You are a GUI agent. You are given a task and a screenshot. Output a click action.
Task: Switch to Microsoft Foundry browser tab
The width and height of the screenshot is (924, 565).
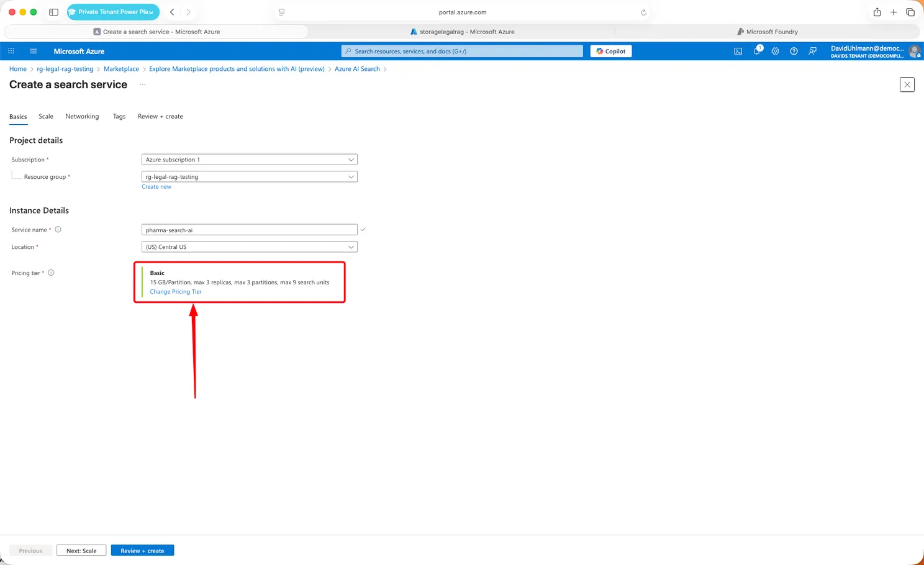[x=767, y=32]
